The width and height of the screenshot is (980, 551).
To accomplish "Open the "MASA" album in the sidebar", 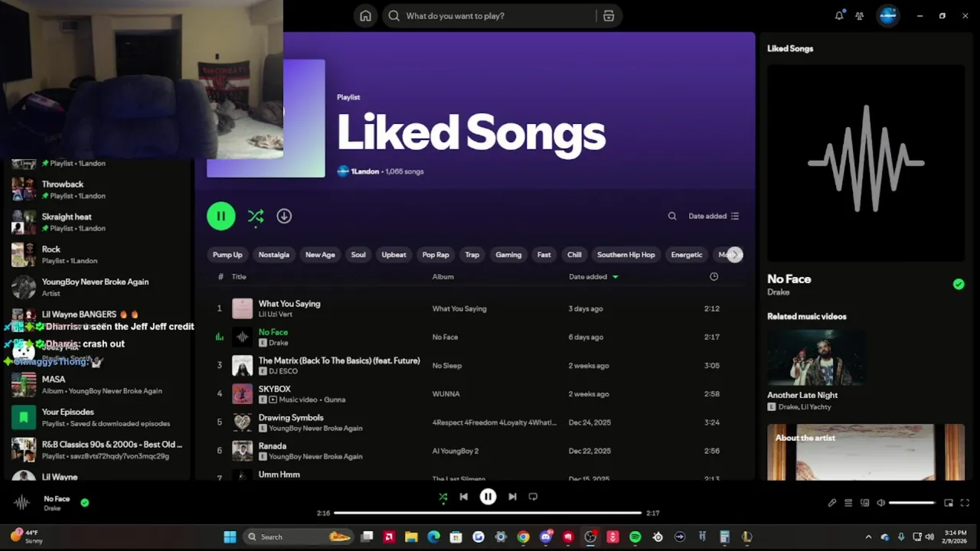I will click(96, 385).
